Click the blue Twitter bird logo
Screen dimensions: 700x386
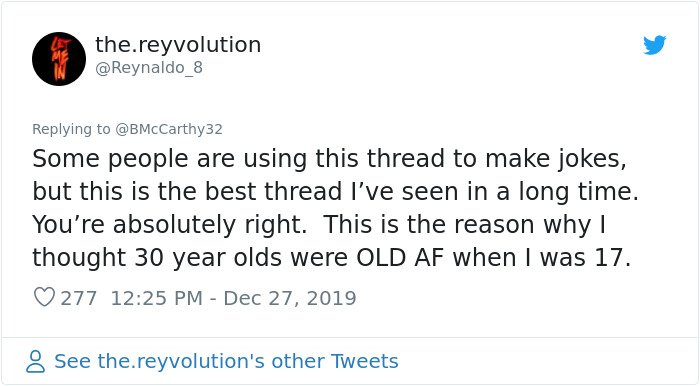coord(654,45)
